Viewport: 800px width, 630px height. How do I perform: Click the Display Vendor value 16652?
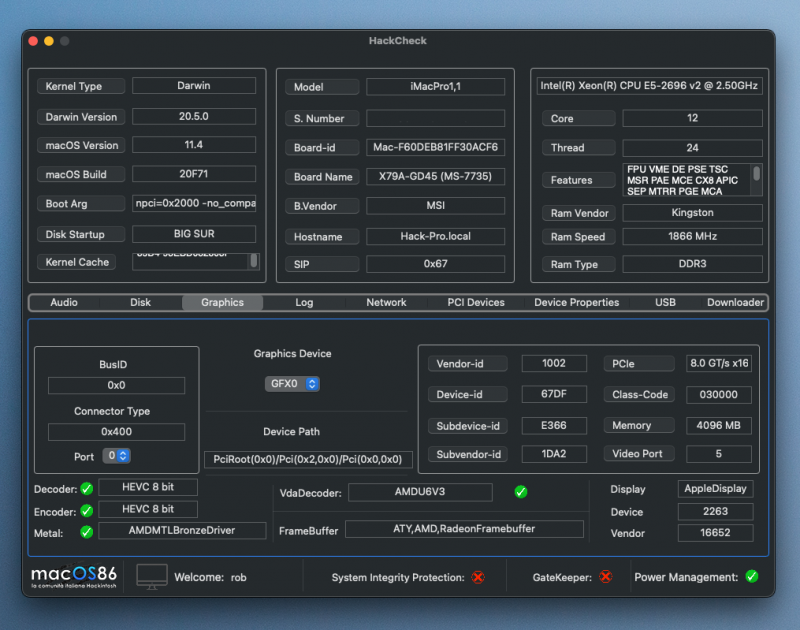click(x=715, y=533)
